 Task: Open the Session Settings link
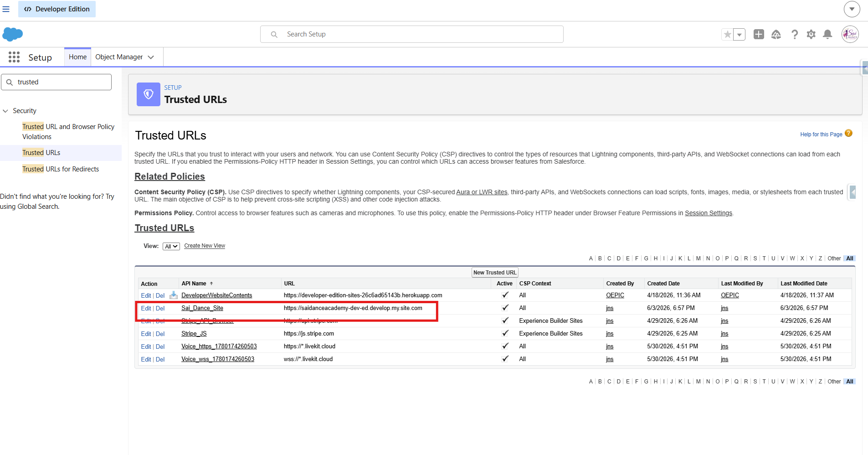coord(709,213)
